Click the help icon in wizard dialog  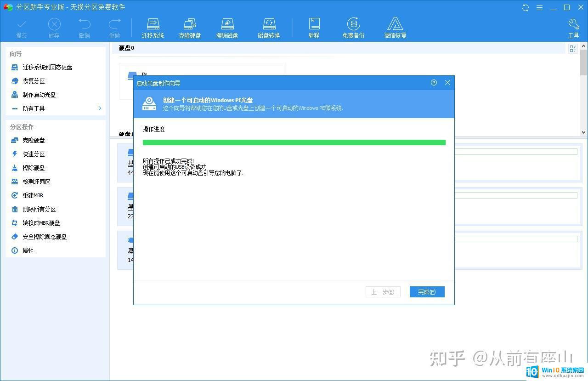coord(434,83)
